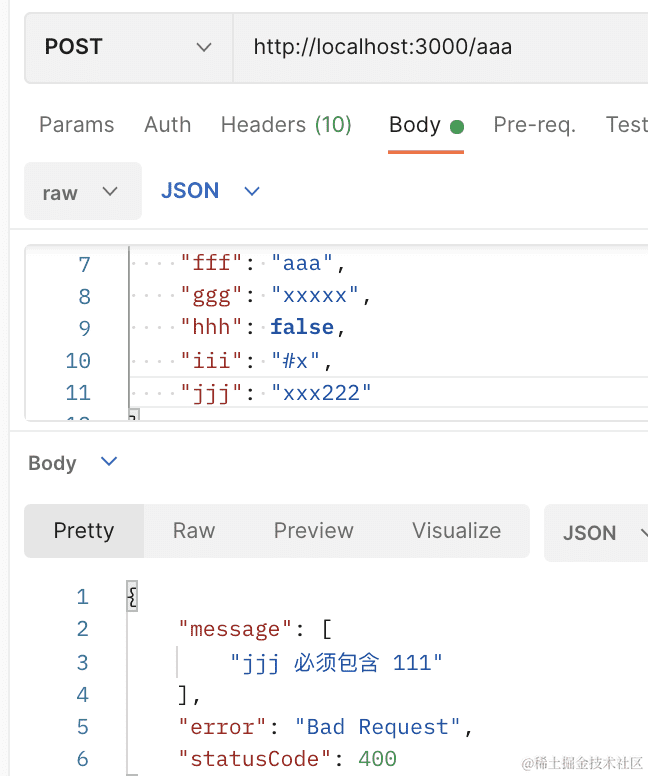Open the Visualize response view
This screenshot has width=648, height=776.
coord(456,531)
